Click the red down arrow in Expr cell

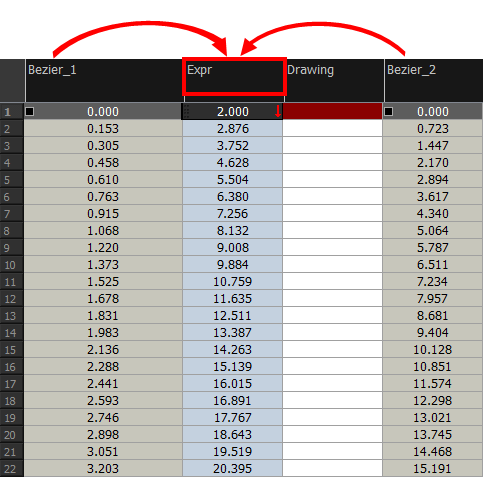[x=278, y=111]
